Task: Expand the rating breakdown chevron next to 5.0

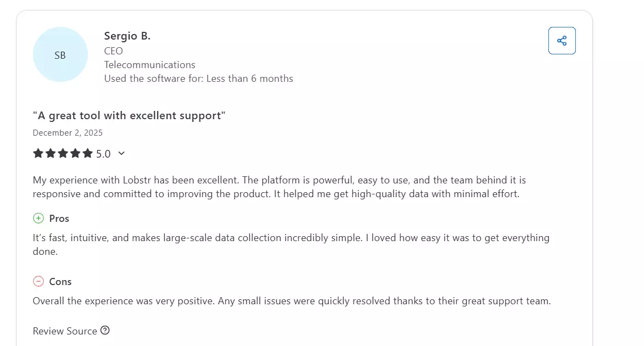Action: 121,154
